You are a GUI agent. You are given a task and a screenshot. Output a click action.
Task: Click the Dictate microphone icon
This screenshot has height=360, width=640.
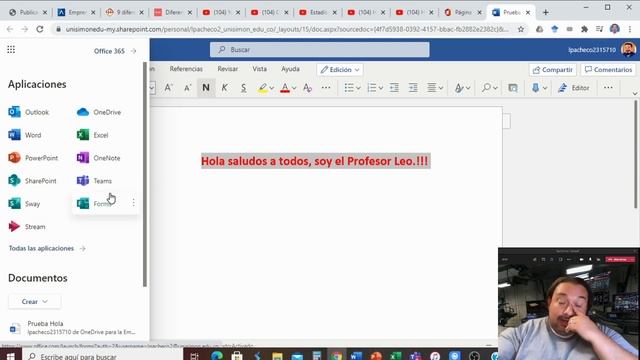tap(536, 88)
